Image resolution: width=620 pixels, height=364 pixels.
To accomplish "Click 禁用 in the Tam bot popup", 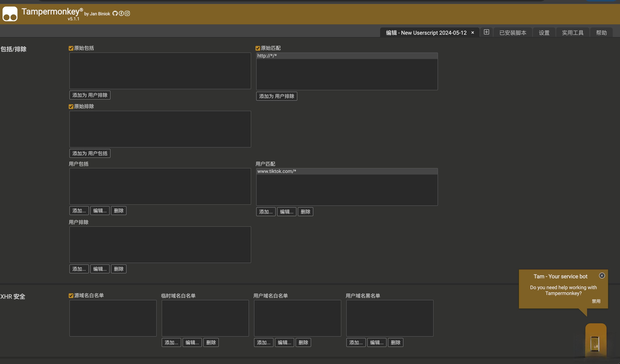I will (596, 301).
